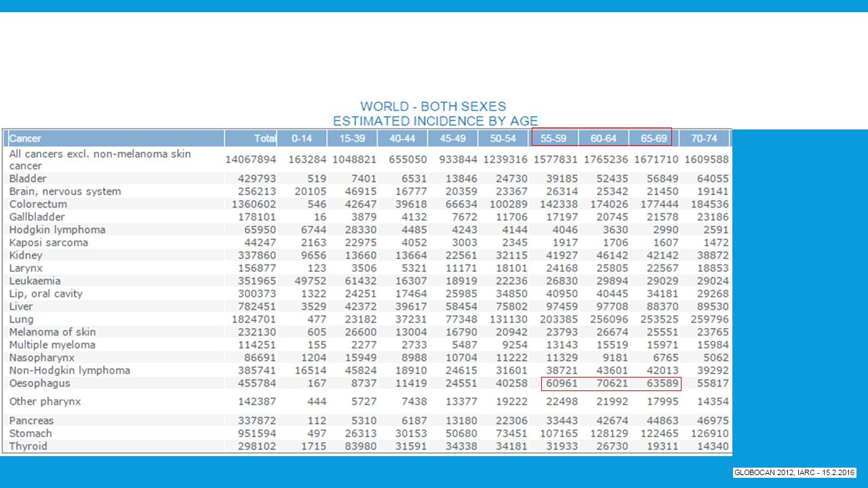Click the Colorectum total 1360602
Viewport: 868px width, 488px height.
pos(254,205)
